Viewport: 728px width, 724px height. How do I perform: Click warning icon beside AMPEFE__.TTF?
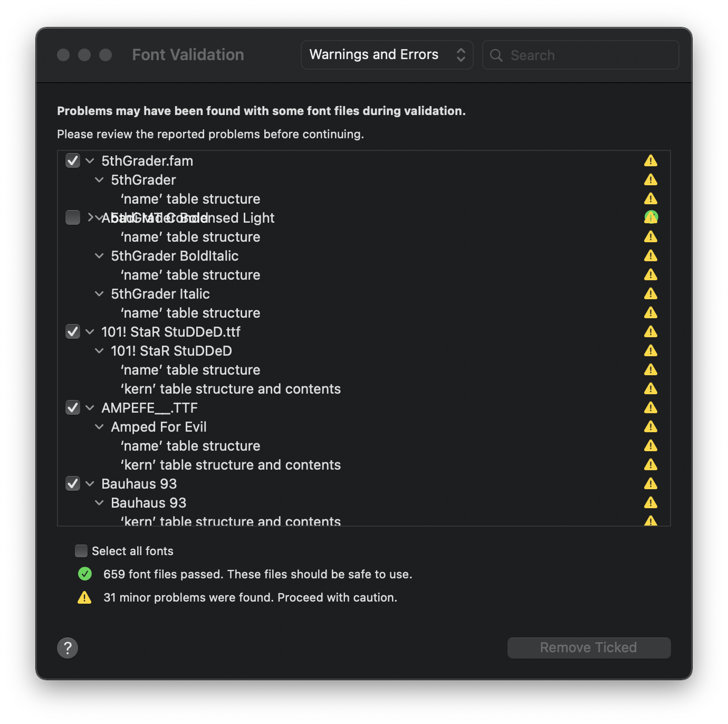(650, 408)
